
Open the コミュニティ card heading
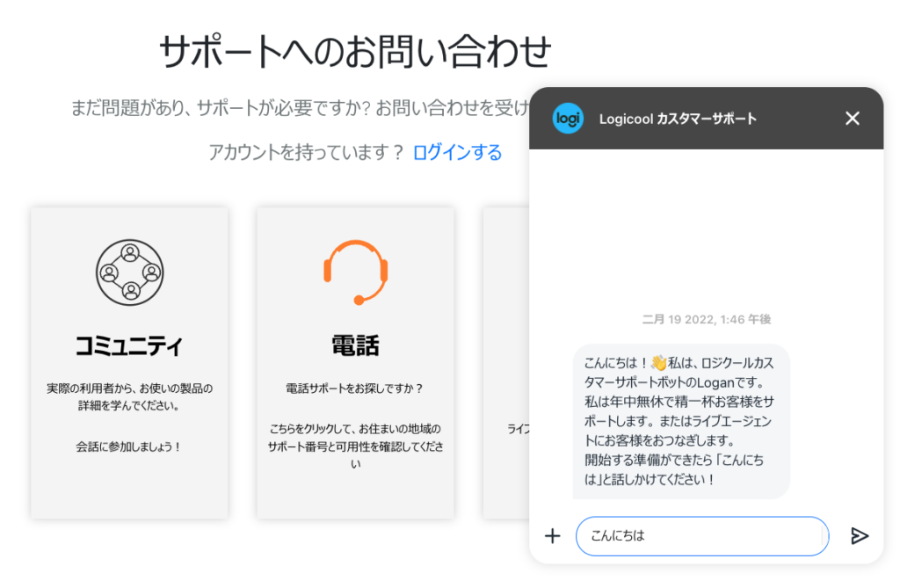[129, 345]
